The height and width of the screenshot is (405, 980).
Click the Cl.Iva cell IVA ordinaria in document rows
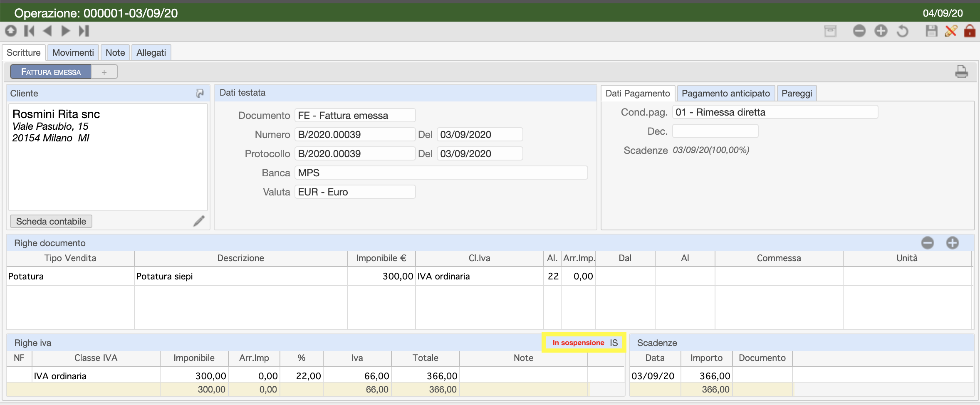point(480,277)
